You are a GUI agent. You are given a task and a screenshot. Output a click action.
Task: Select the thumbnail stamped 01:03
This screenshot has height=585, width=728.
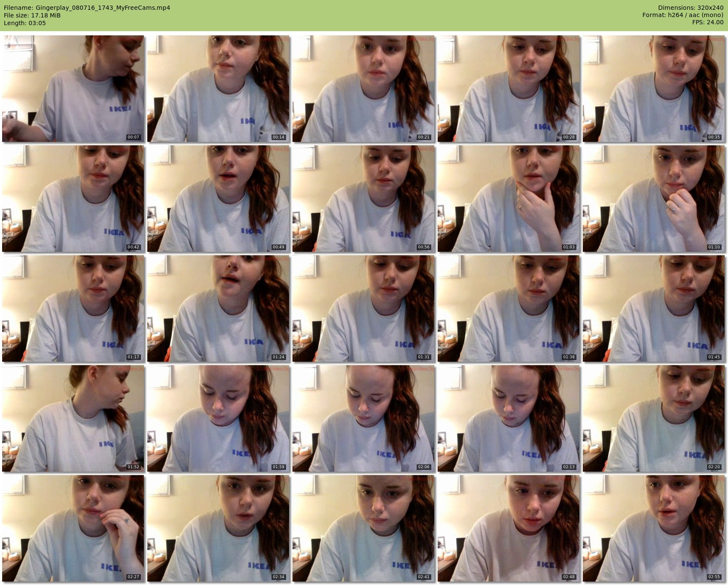pyautogui.click(x=509, y=199)
